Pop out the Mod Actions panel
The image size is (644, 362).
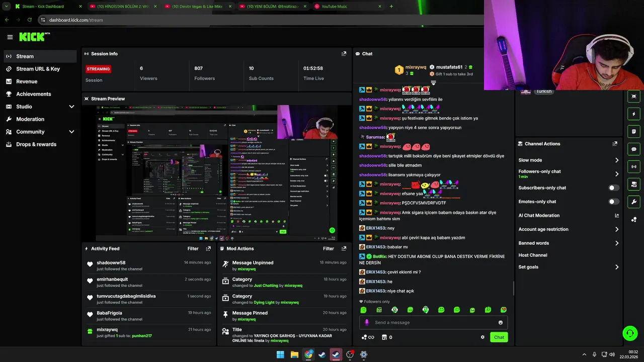344,248
